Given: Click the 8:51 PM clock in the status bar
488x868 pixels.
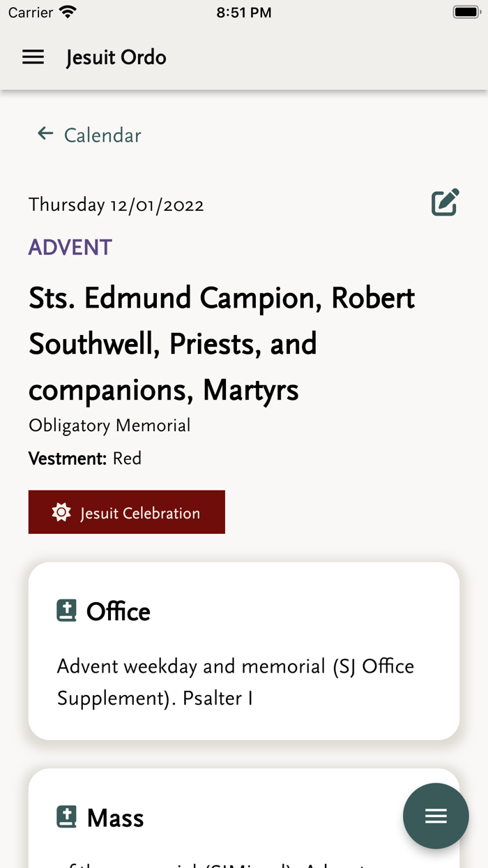Looking at the screenshot, I should 244,11.
